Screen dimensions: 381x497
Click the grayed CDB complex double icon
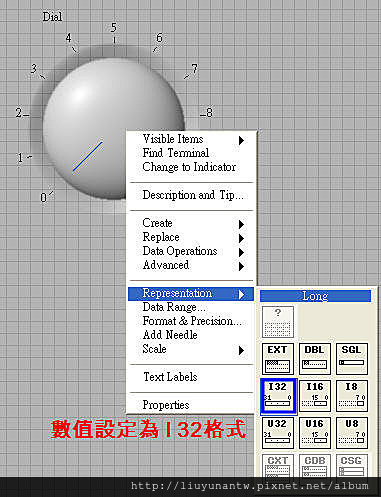click(315, 466)
